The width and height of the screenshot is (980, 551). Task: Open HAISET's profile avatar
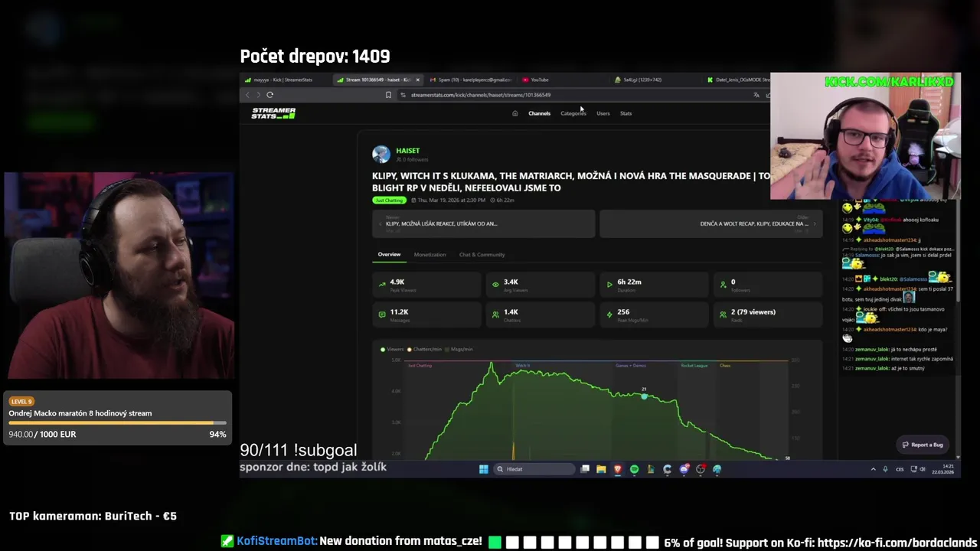point(381,155)
